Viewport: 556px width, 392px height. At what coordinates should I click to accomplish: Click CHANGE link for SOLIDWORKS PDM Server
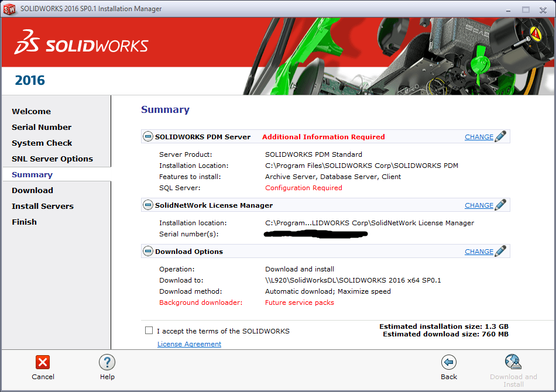(479, 137)
